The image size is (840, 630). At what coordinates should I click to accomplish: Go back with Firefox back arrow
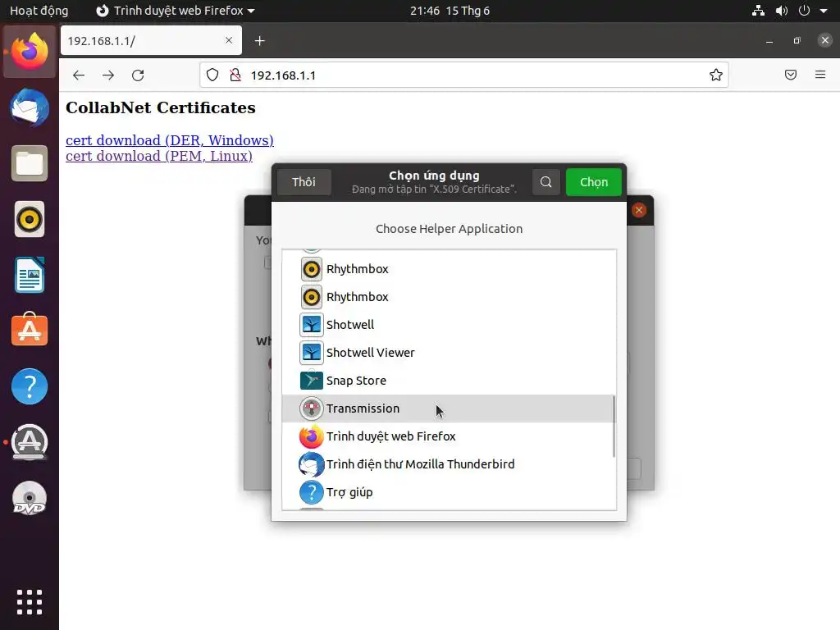click(79, 75)
